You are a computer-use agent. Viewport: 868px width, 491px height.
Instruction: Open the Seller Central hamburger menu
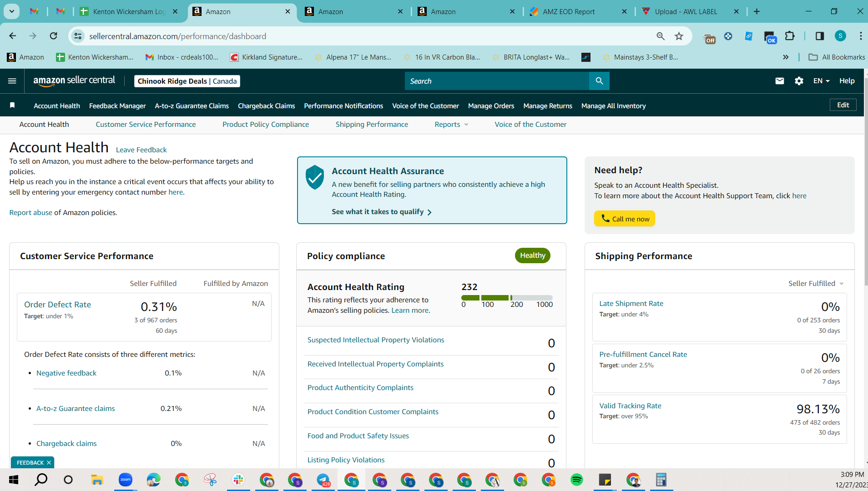[12, 81]
